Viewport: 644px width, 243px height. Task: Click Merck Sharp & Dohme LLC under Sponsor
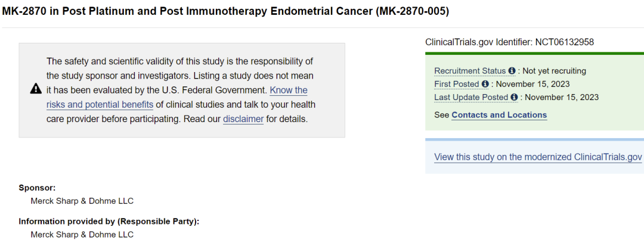[x=82, y=201]
